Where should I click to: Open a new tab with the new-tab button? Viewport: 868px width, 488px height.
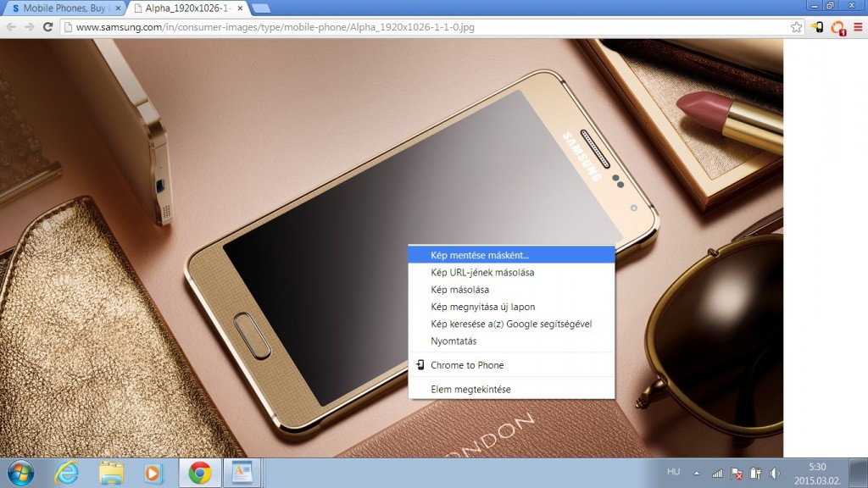261,8
